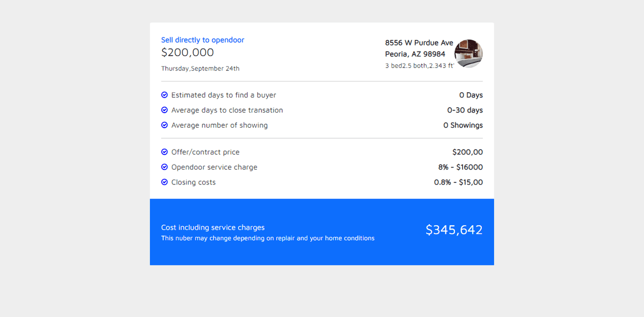This screenshot has height=317, width=644.
Task: Select the repair disclaimer text in the blue banner
Action: tap(267, 238)
